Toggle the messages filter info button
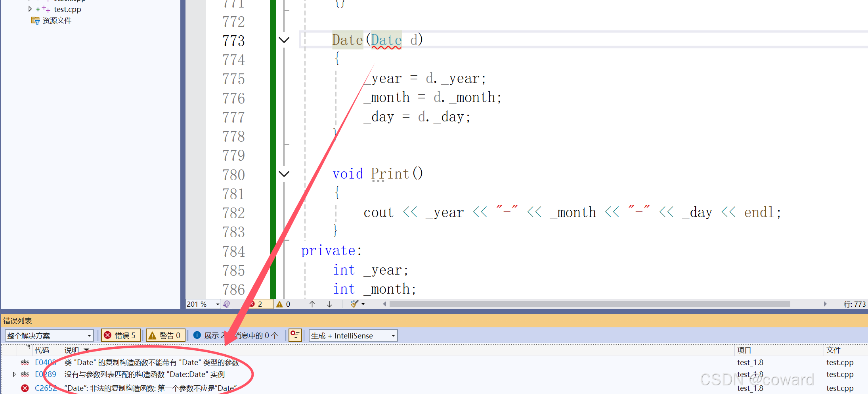This screenshot has height=394, width=868. point(236,336)
